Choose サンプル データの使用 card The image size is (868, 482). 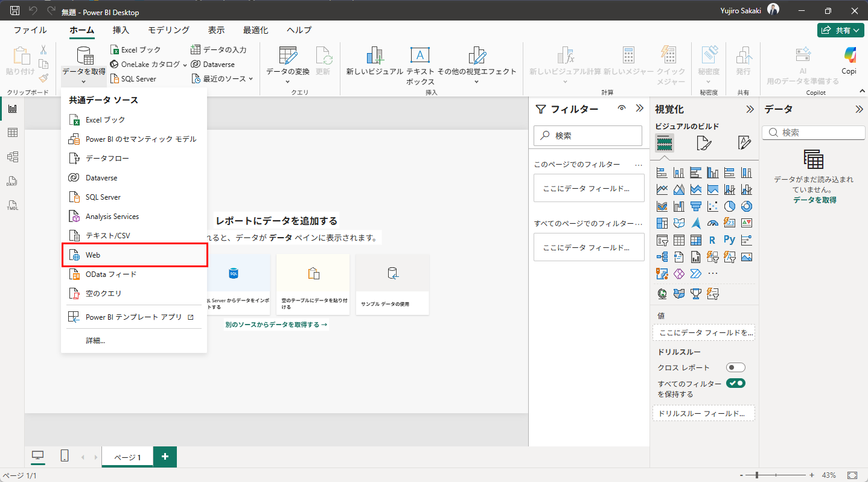392,284
